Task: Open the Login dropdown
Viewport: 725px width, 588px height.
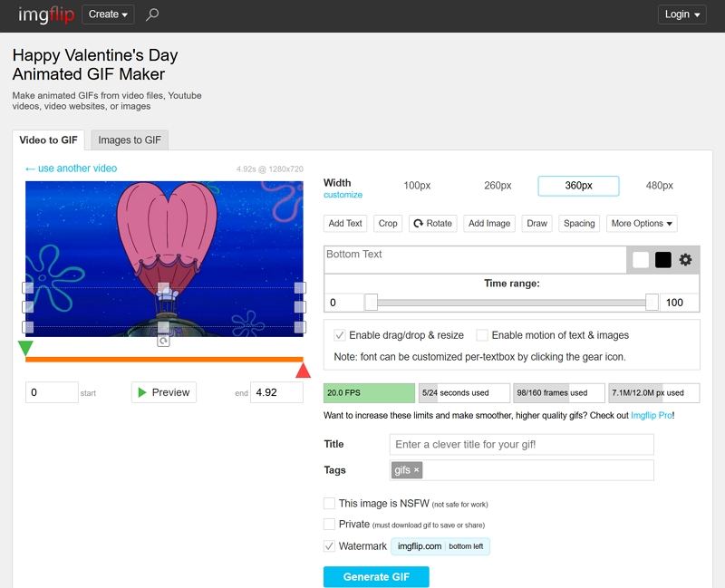Action: pos(681,14)
